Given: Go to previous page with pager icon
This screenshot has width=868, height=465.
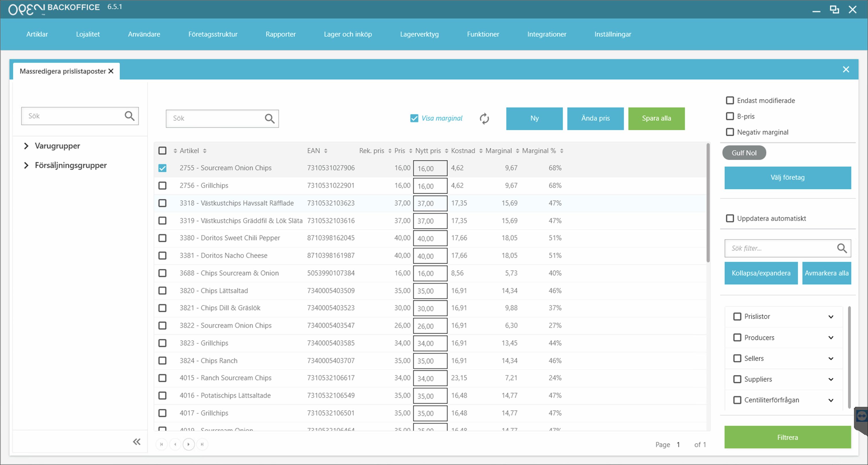Looking at the screenshot, I should (175, 444).
